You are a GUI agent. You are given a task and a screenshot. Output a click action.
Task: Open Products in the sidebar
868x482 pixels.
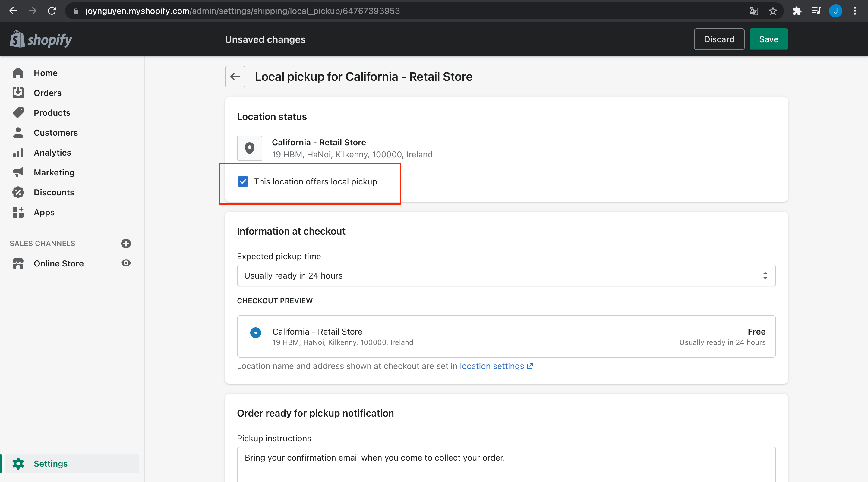click(x=52, y=113)
